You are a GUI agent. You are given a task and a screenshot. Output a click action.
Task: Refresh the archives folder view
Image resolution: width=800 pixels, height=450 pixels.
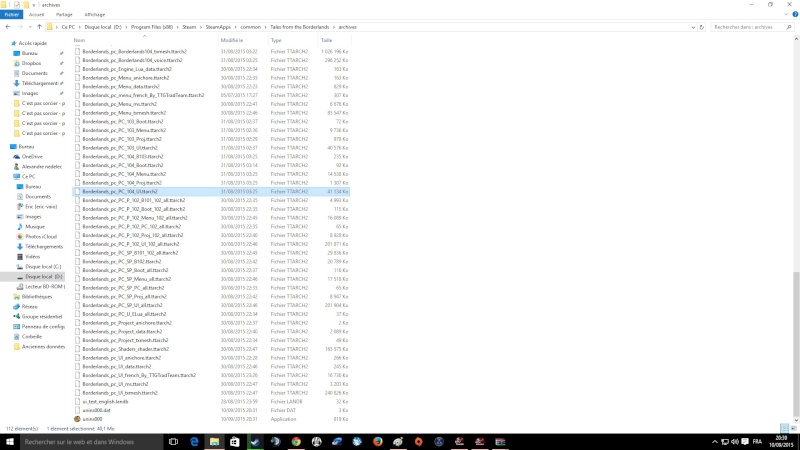pyautogui.click(x=702, y=27)
